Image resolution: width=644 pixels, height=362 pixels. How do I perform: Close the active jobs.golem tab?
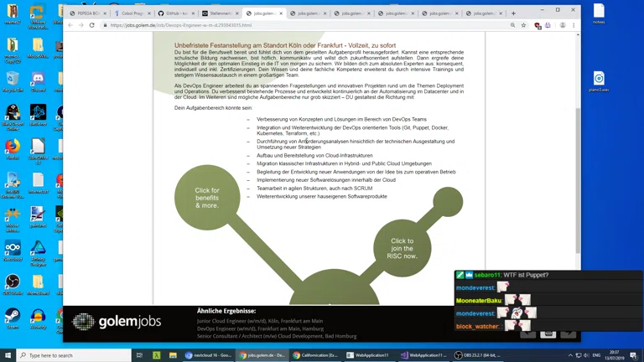click(281, 13)
